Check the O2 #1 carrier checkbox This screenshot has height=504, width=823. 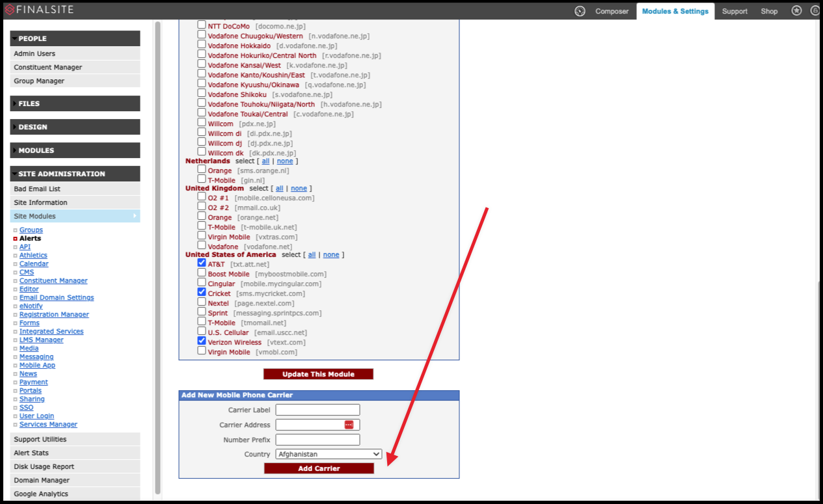202,197
